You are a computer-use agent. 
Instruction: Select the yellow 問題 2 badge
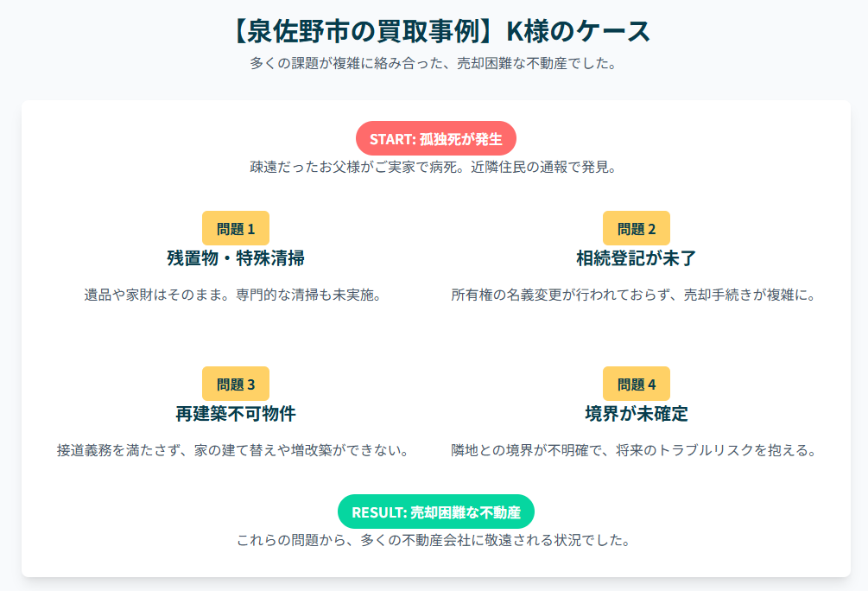(636, 229)
